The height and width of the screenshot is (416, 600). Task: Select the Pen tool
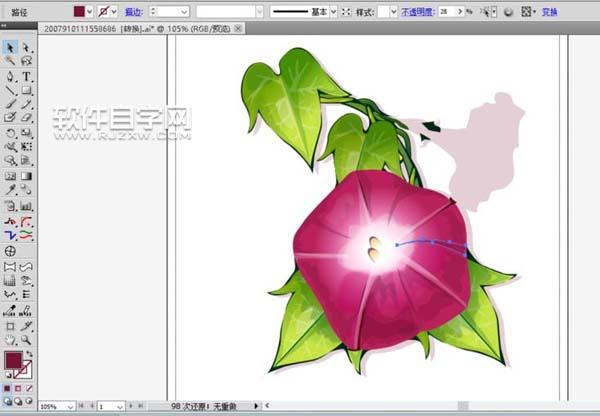tap(10, 77)
